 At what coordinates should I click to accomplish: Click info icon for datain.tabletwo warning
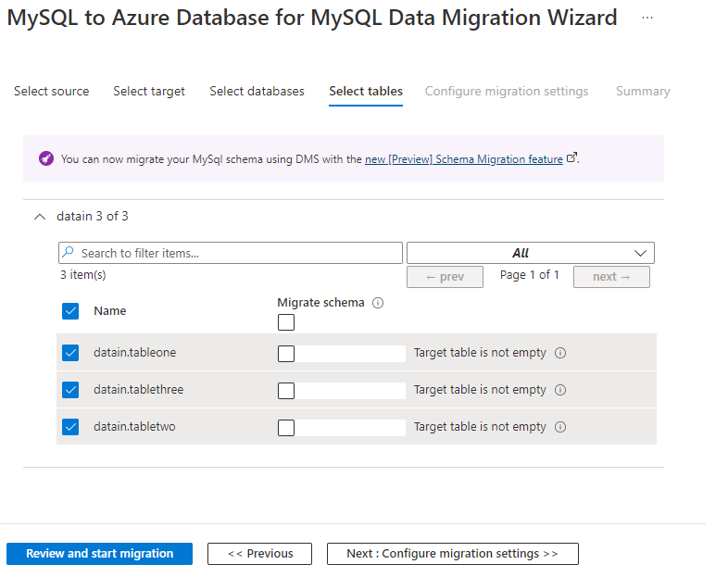[560, 427]
